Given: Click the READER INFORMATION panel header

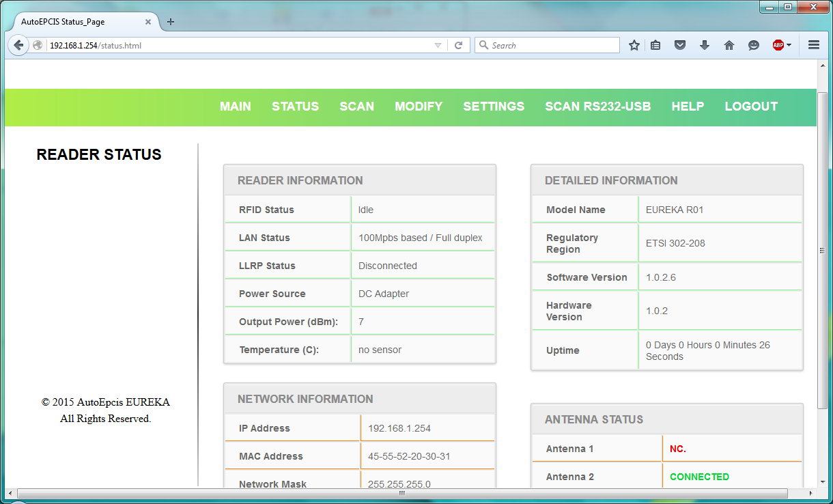Looking at the screenshot, I should tap(360, 180).
